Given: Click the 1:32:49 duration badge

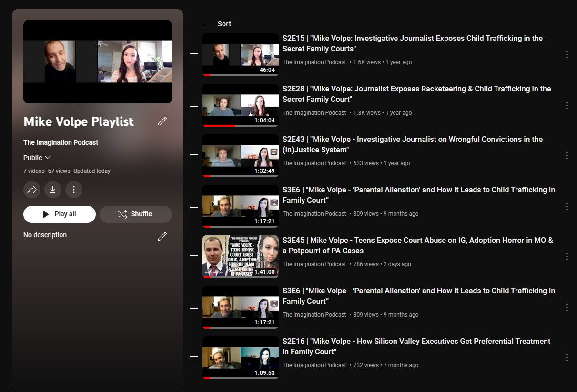Looking at the screenshot, I should point(264,171).
